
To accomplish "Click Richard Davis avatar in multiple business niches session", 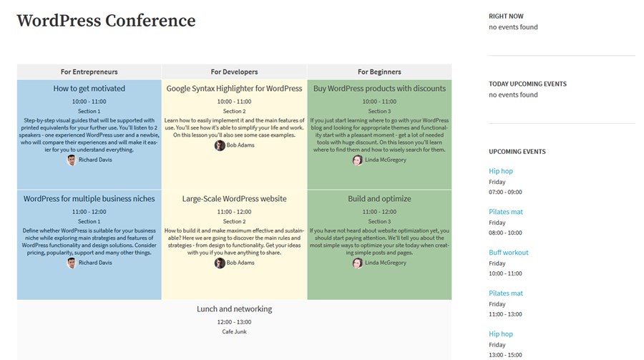I will (x=72, y=263).
